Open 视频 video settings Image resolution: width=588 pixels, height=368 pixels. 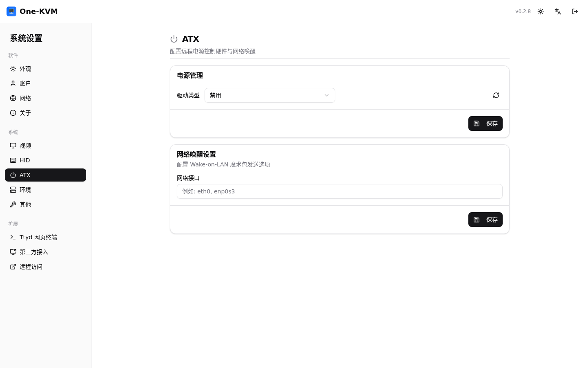45,146
